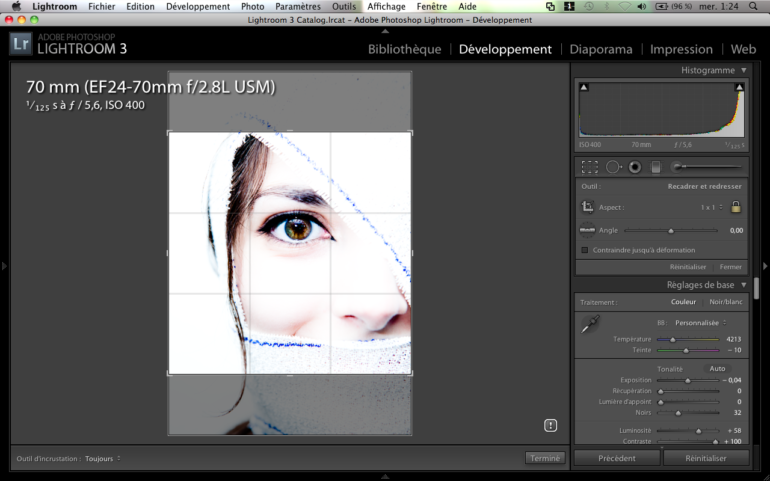The height and width of the screenshot is (481, 770).
Task: Select the Red eye correction tool
Action: pos(634,167)
